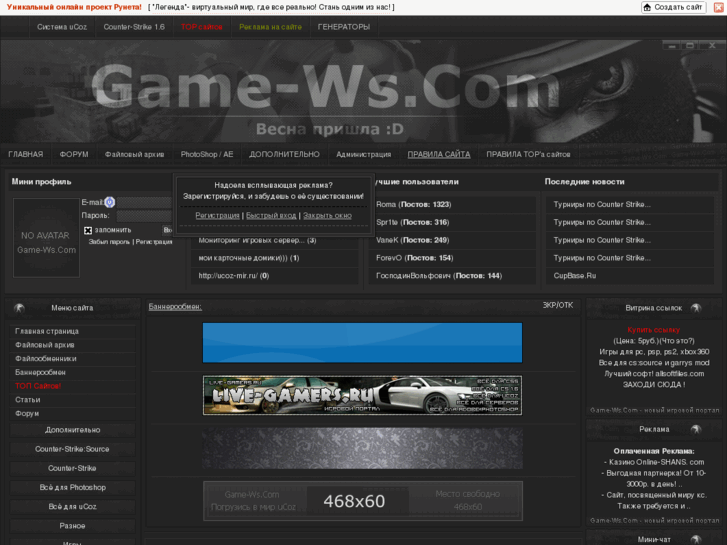
Task: Click the grey floral pattern banner
Action: coord(362,448)
